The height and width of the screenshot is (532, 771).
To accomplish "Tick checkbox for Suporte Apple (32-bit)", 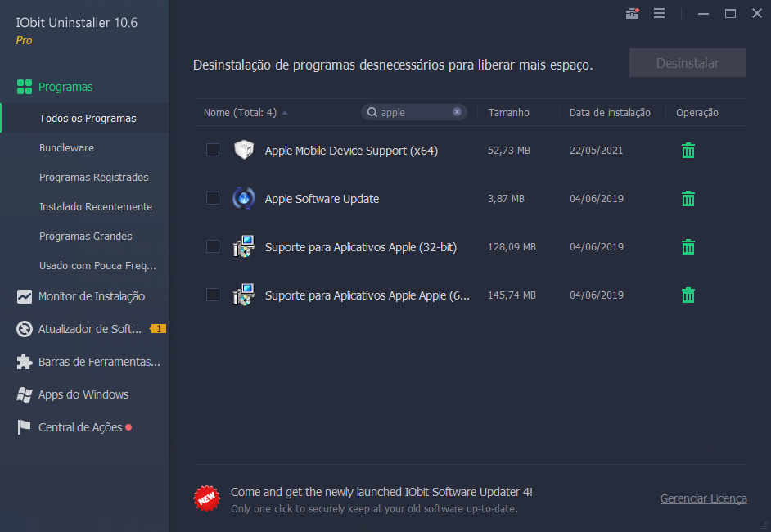I will pyautogui.click(x=213, y=246).
